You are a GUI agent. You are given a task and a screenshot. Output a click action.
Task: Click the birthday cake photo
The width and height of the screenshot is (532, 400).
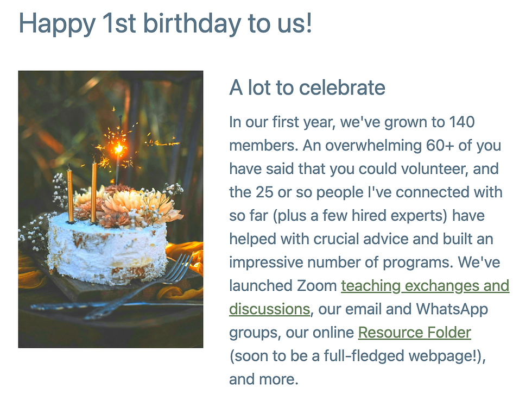point(111,209)
